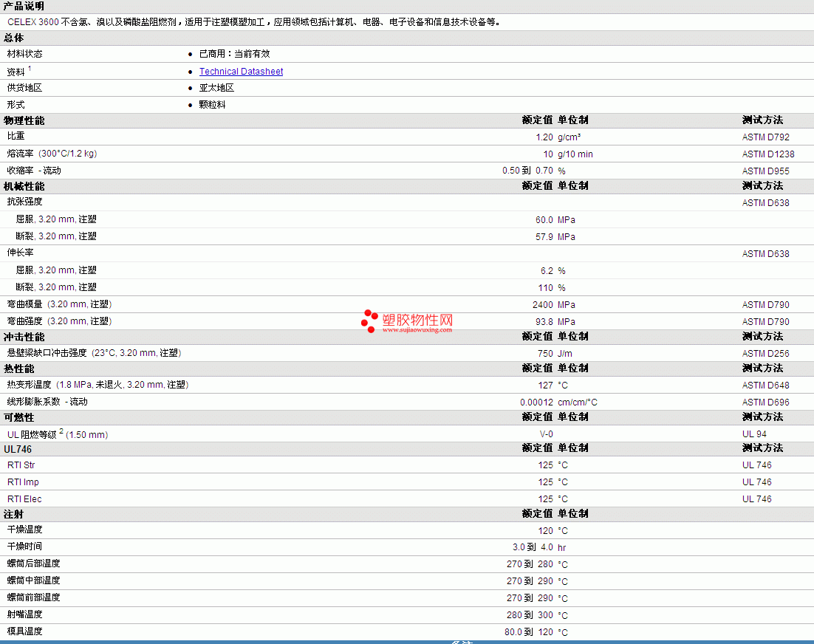814x644 pixels.
Task: Select the 伸长率 row label
Action: point(20,253)
